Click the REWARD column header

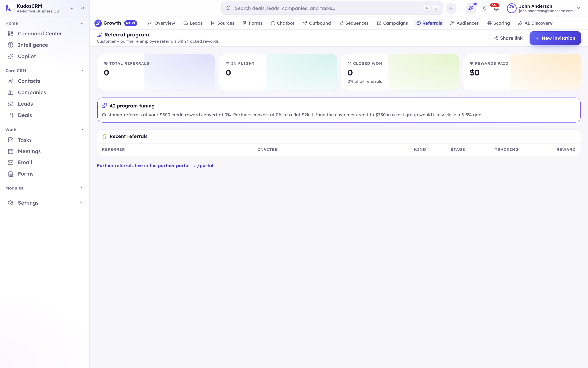click(566, 150)
